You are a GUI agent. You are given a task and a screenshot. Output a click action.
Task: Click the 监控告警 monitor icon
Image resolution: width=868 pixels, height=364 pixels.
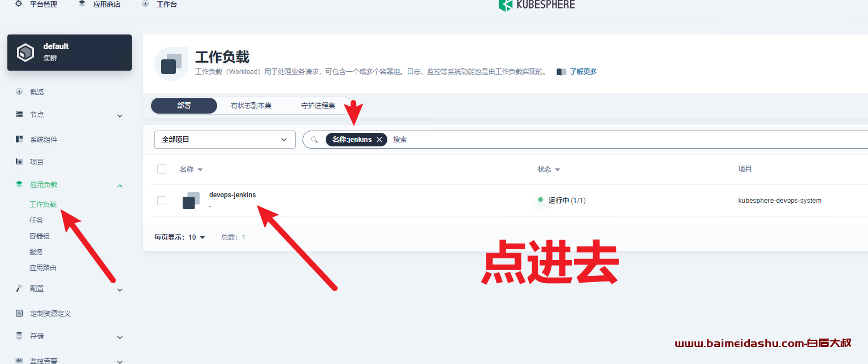tap(19, 361)
